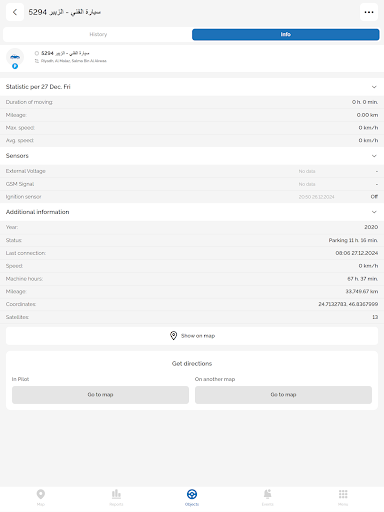This screenshot has width=384, height=512.
Task: Click Go to map under On another map
Action: (x=283, y=395)
